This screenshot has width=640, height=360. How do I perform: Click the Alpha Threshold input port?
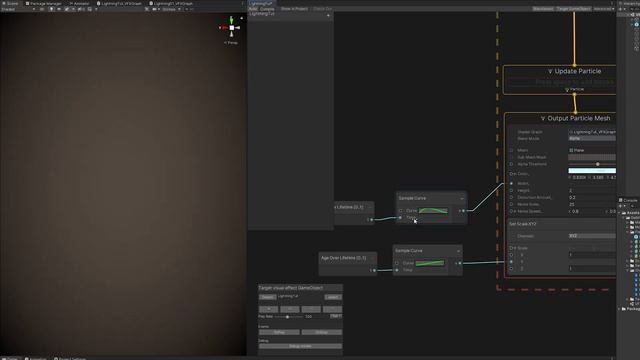pyautogui.click(x=511, y=164)
